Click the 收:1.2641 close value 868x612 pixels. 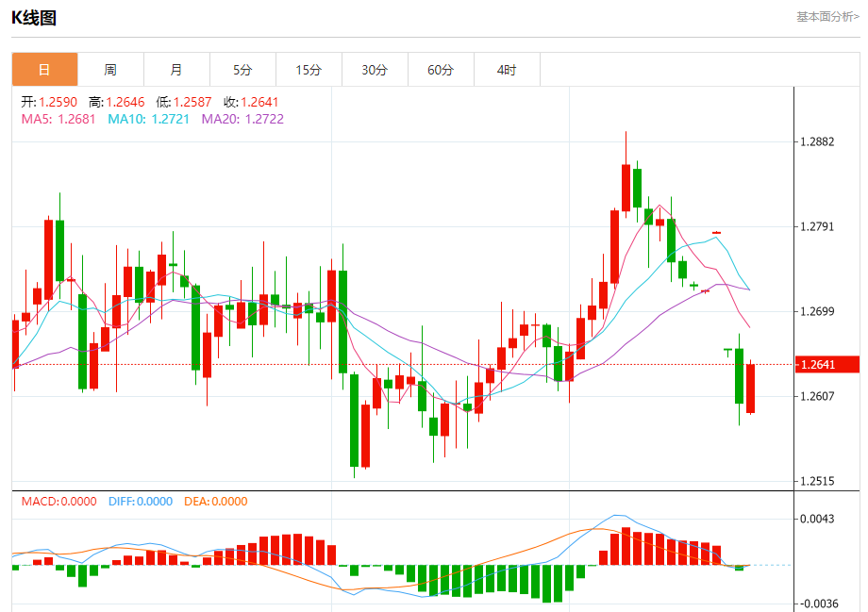[251, 103]
